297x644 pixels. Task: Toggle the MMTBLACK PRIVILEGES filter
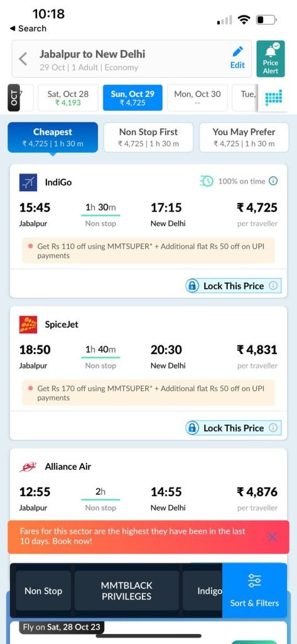point(127,591)
